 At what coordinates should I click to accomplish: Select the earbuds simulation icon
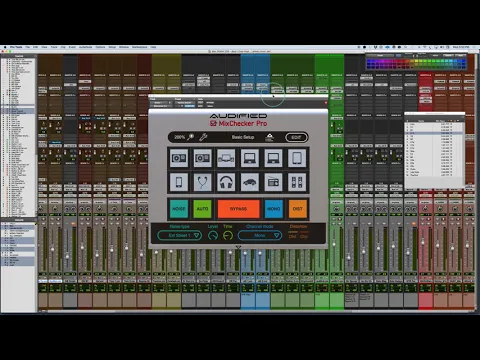[202, 182]
